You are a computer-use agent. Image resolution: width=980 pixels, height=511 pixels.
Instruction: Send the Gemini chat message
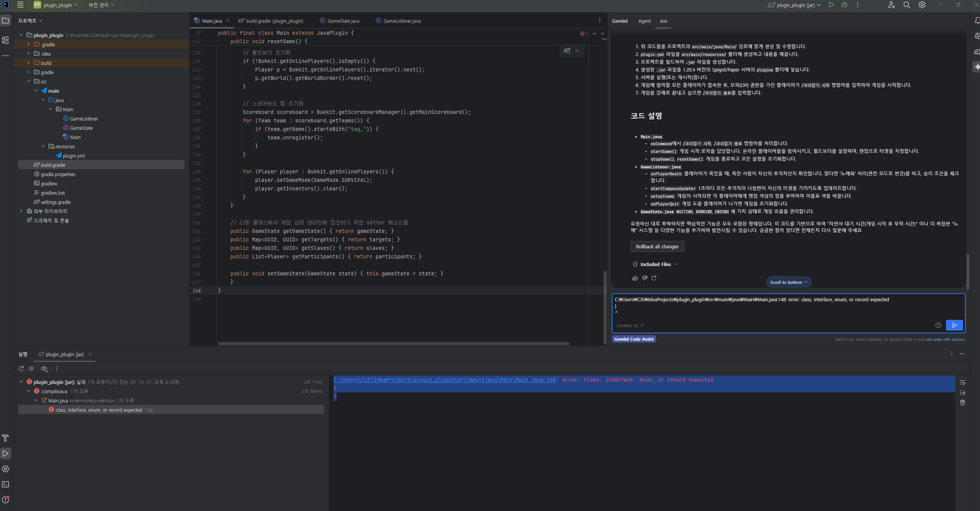954,325
